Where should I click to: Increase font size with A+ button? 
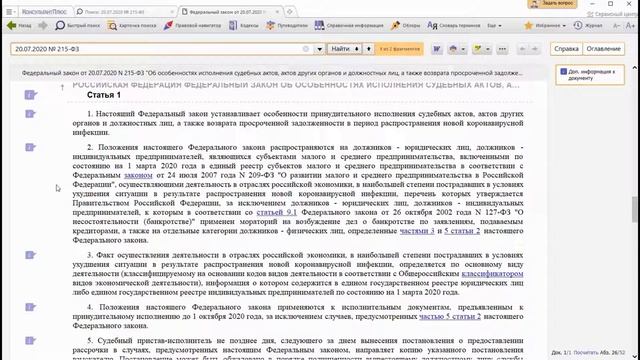[x=630, y=25]
